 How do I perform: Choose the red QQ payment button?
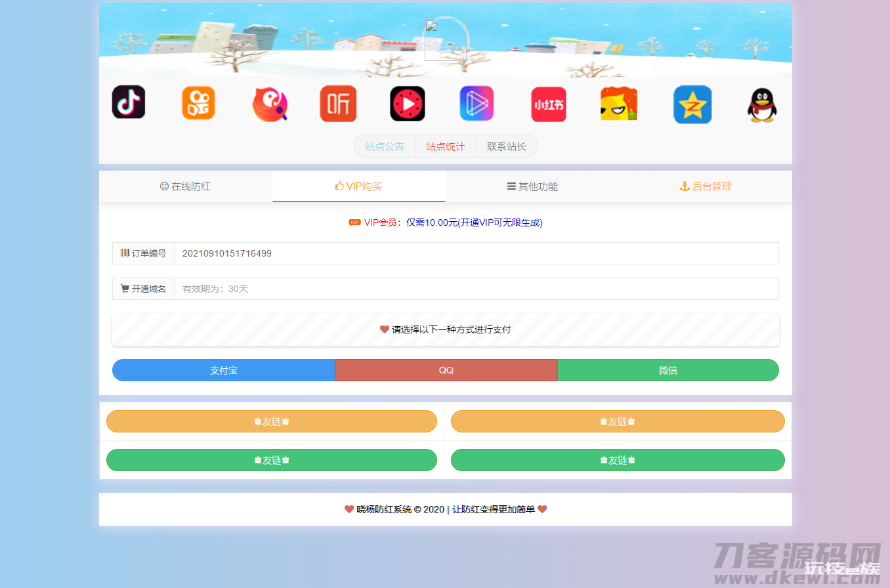click(x=446, y=370)
